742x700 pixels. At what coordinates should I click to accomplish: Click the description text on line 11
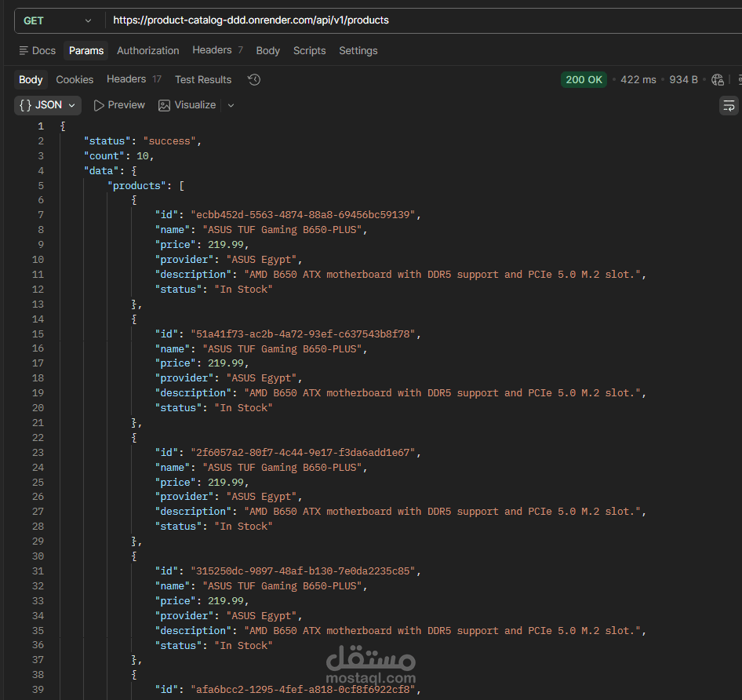click(x=442, y=275)
